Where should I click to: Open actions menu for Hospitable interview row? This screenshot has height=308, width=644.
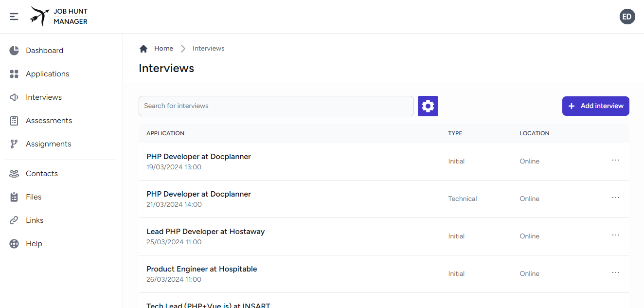616,272
